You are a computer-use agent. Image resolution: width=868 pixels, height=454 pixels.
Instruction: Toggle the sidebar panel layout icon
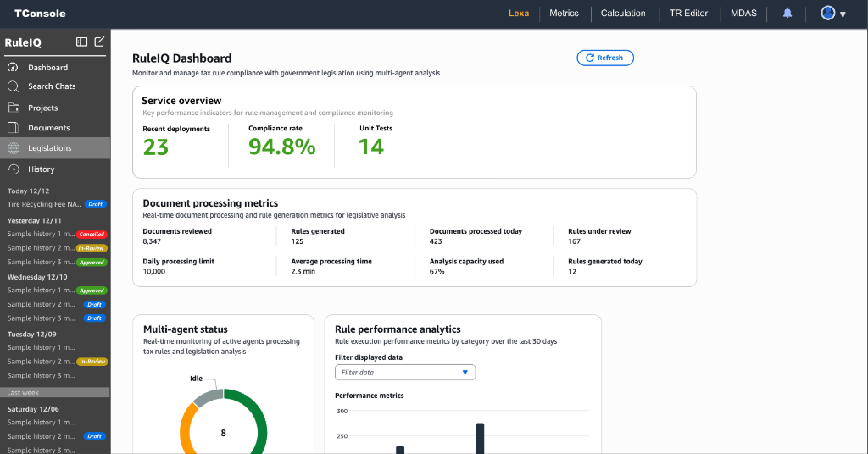(x=81, y=42)
